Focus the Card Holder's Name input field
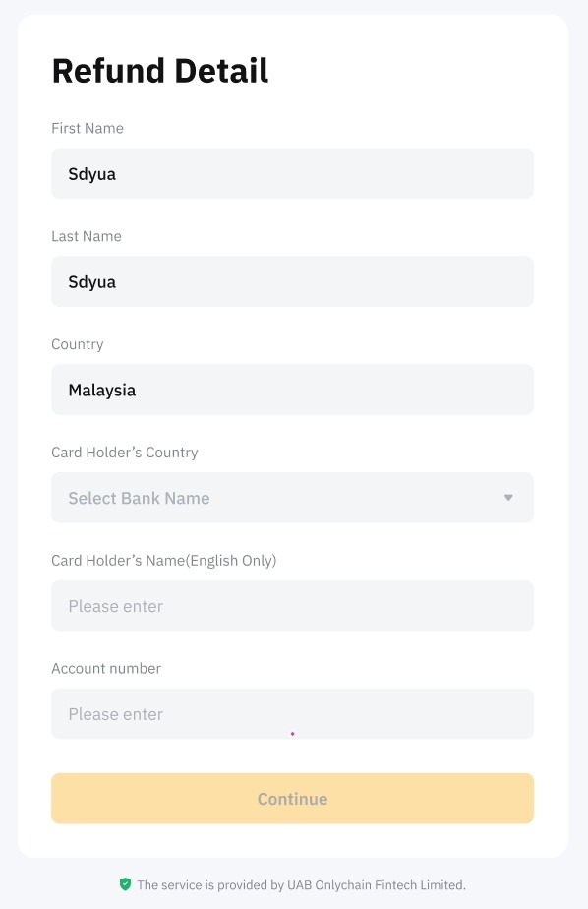Screen dimensions: 588x909 pyautogui.click(x=293, y=606)
